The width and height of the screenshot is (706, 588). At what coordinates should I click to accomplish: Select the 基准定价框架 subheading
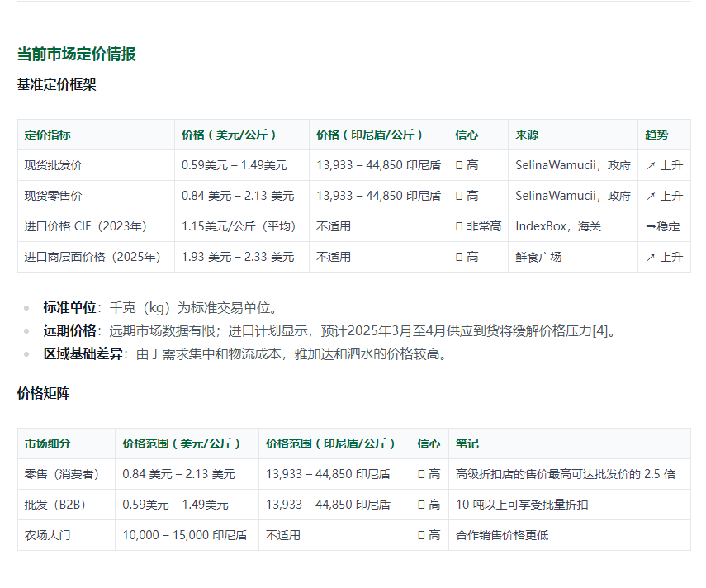tap(56, 84)
